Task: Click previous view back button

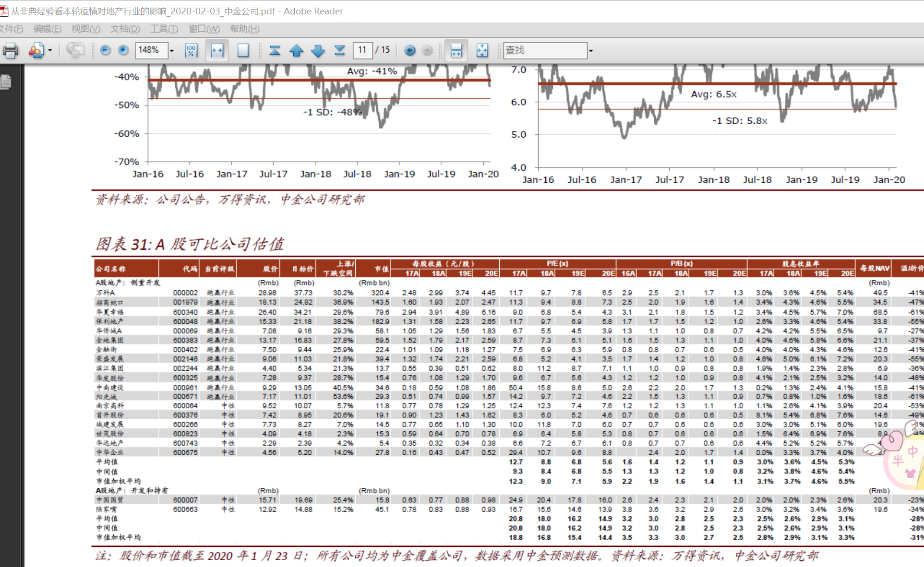Action: click(x=409, y=50)
